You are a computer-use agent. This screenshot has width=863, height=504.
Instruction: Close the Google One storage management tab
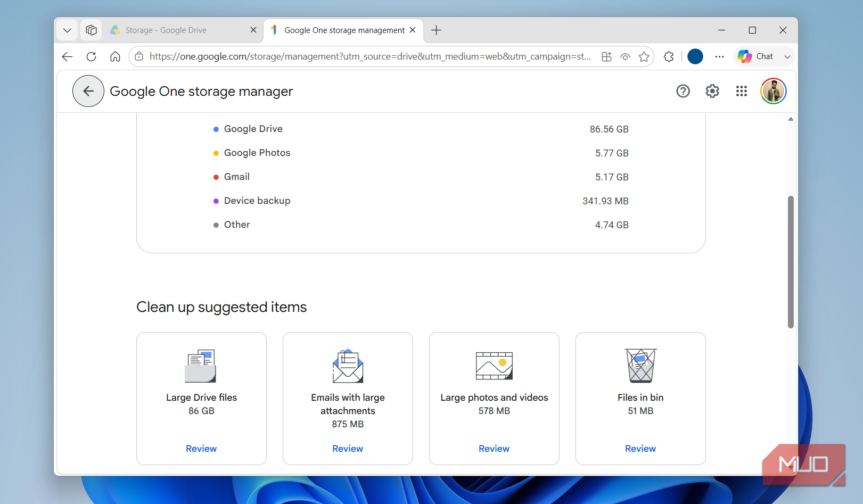click(413, 30)
